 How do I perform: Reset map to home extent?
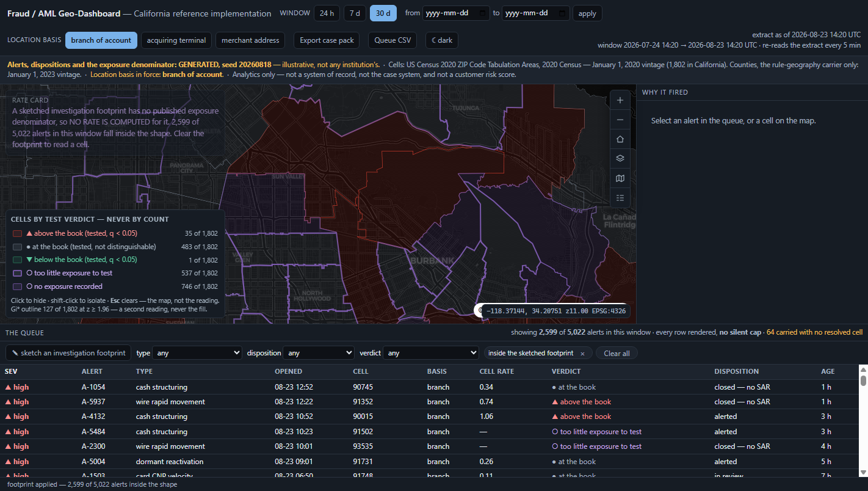point(620,139)
